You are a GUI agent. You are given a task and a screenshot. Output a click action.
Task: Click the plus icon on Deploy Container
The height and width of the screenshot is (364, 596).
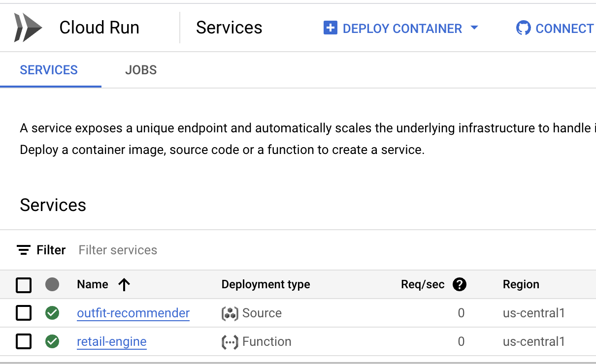pyautogui.click(x=330, y=28)
